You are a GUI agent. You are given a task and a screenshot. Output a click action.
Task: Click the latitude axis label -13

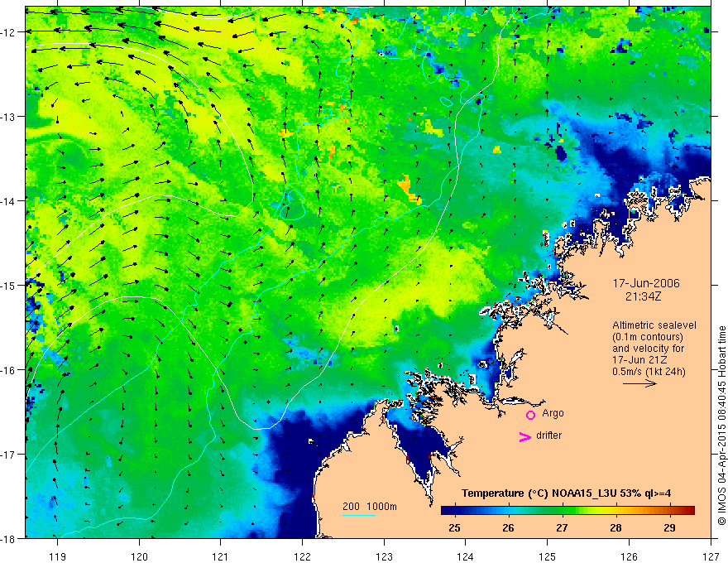click(9, 117)
